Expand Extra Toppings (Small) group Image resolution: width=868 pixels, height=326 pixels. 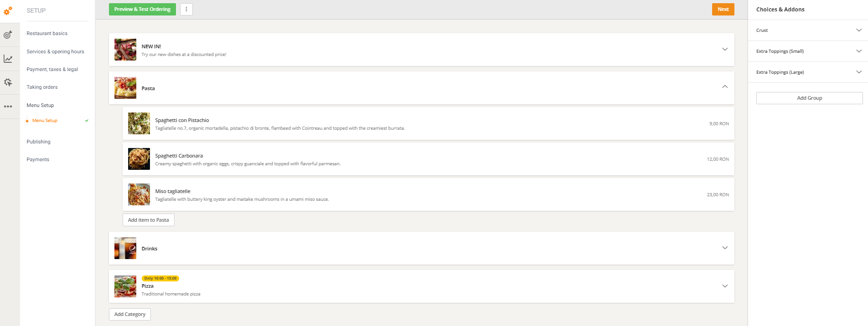(859, 51)
